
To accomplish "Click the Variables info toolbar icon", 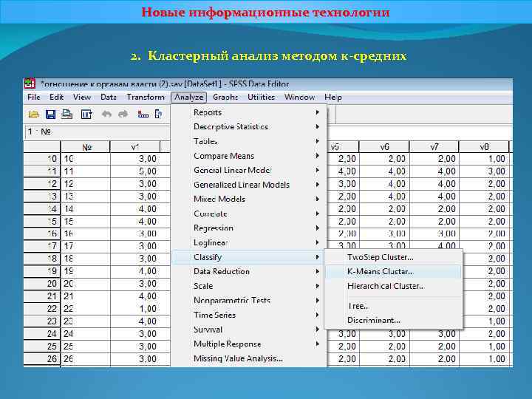I will pyautogui.click(x=158, y=115).
